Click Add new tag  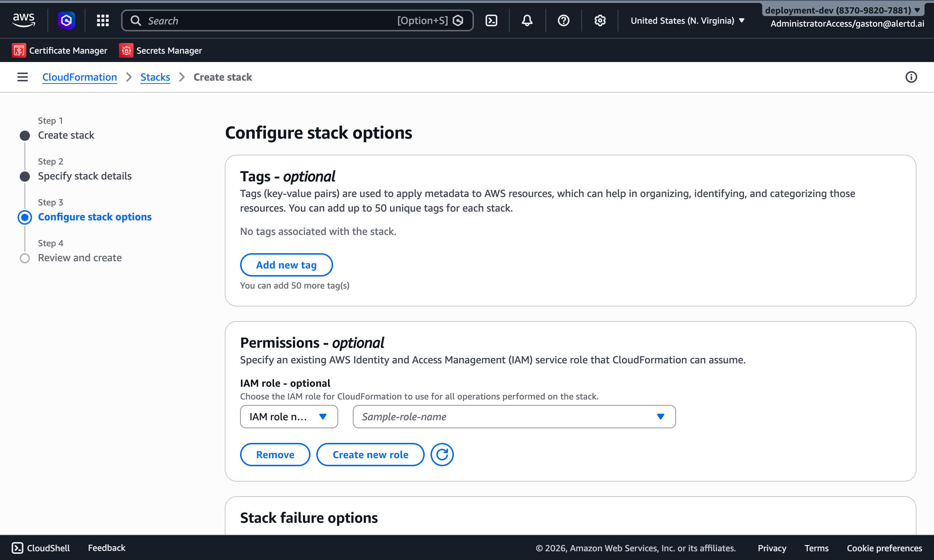(x=286, y=265)
